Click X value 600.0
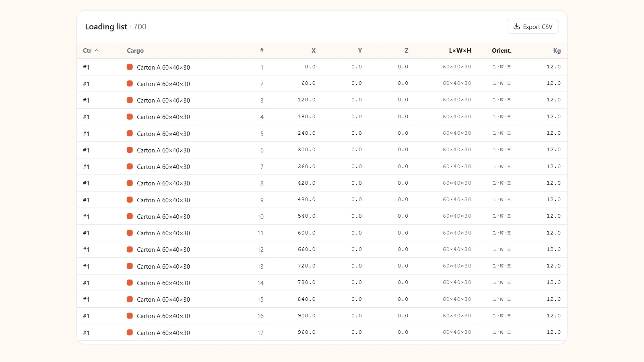This screenshot has width=644, height=362. (307, 233)
